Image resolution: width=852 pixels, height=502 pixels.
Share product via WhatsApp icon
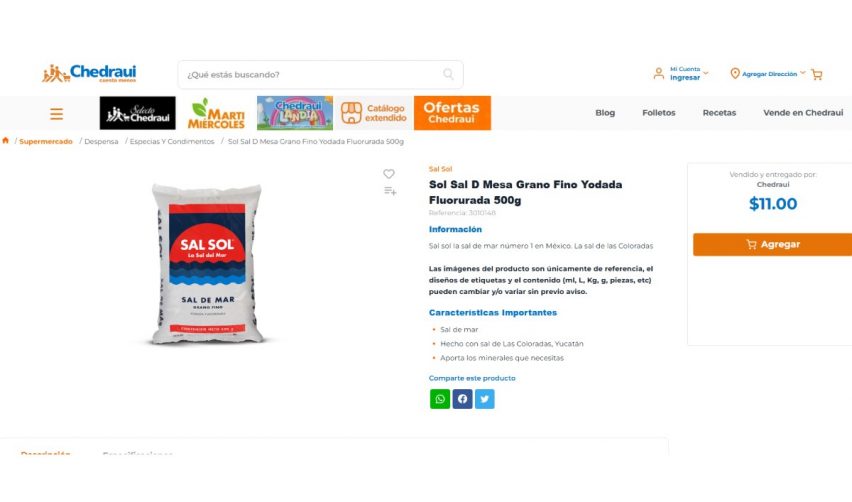(x=440, y=399)
